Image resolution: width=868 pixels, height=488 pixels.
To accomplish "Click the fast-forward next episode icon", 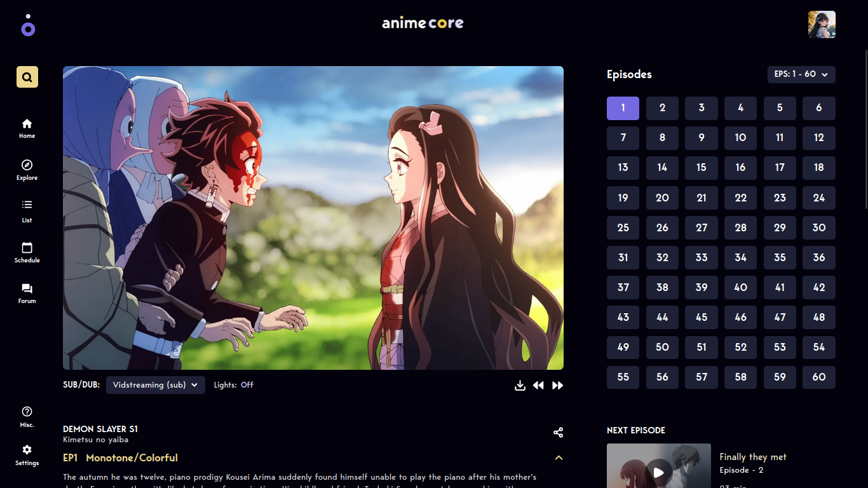I will [x=557, y=386].
